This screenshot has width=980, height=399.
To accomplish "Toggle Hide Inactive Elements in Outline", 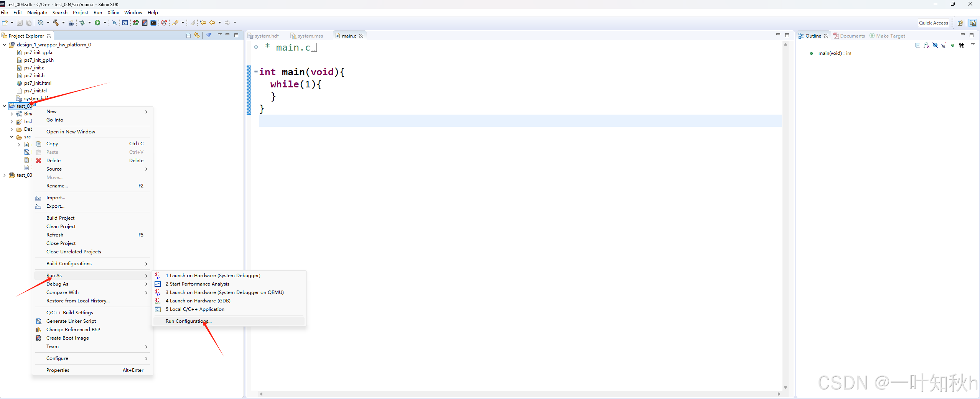I will pos(962,45).
